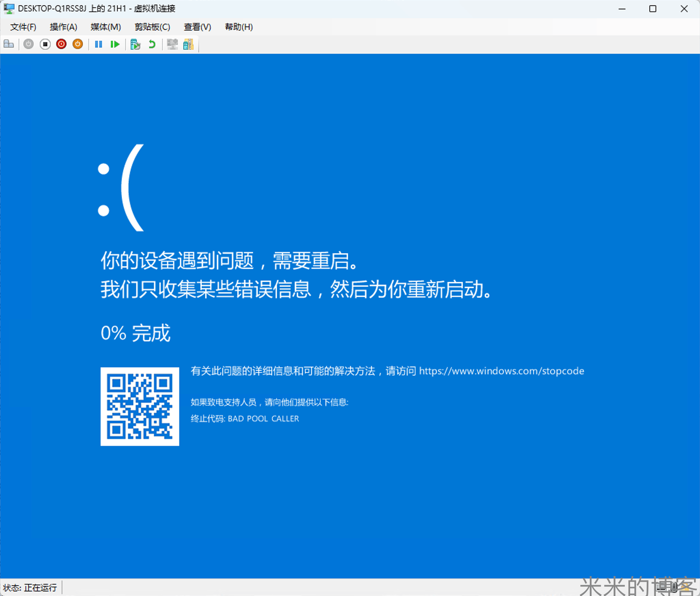
Task: Switch to enhanced session mode
Action: [172, 44]
